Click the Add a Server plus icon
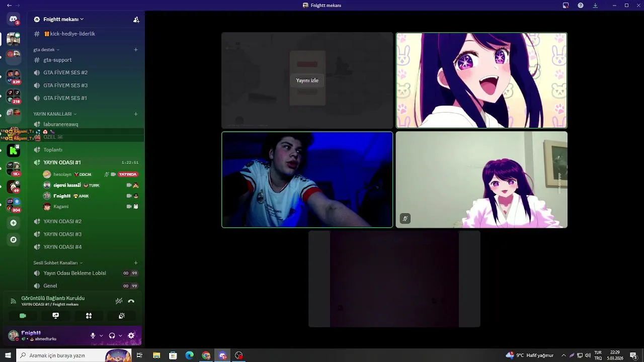Image resolution: width=644 pixels, height=362 pixels. pos(14,223)
